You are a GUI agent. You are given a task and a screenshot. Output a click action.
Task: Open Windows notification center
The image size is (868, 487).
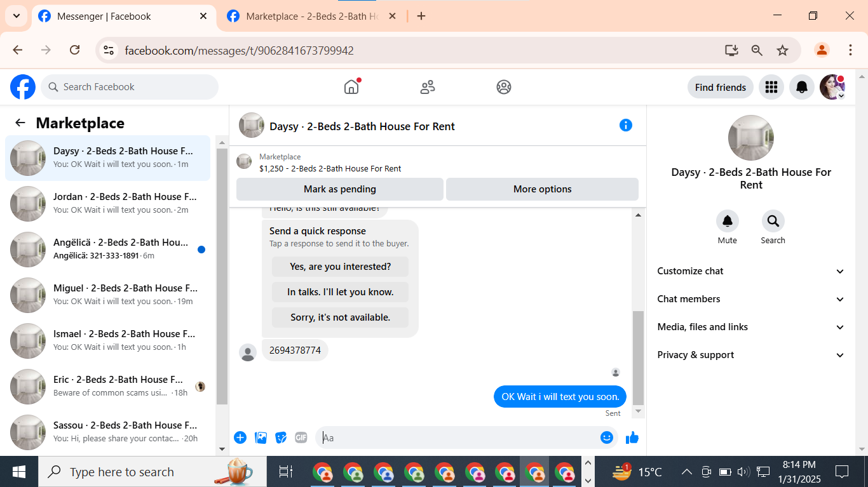click(842, 472)
